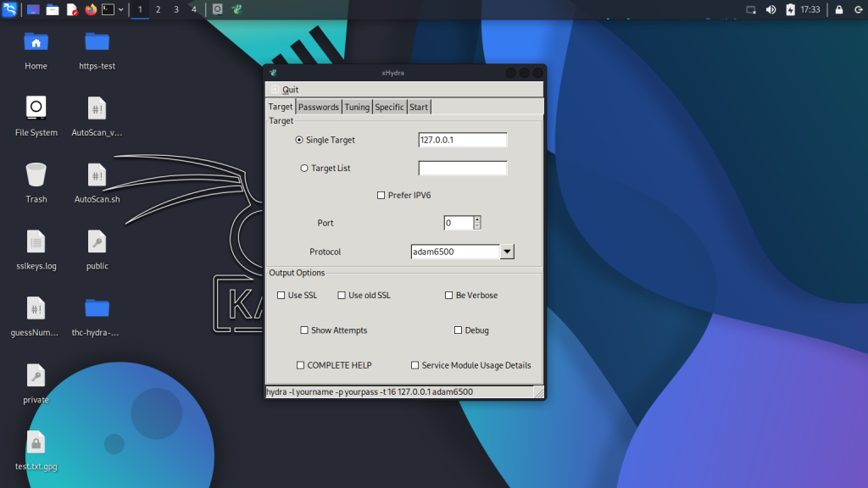The height and width of the screenshot is (488, 868).
Task: Click the grey disk app taskbar button
Action: click(x=218, y=9)
